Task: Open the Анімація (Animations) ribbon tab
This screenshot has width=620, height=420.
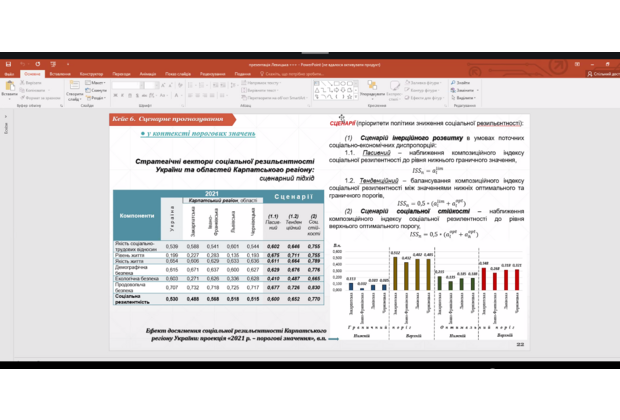Action: click(x=147, y=74)
